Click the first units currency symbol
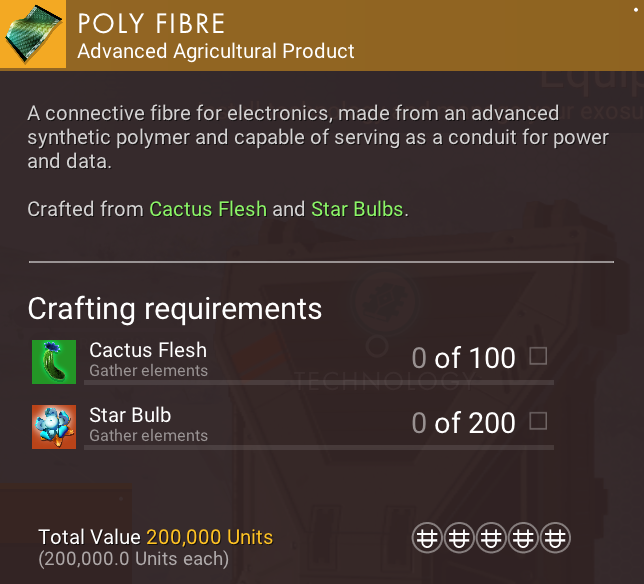The image size is (644, 584). tap(426, 538)
